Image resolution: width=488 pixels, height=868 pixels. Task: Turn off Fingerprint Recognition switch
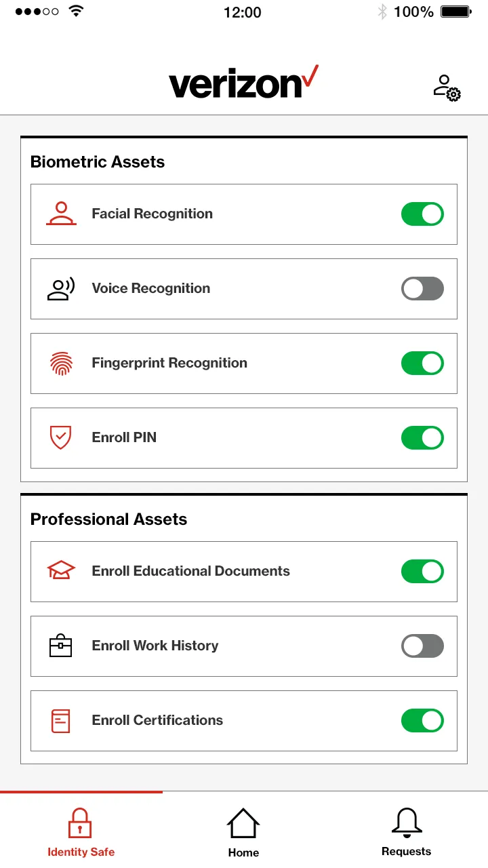(x=422, y=363)
